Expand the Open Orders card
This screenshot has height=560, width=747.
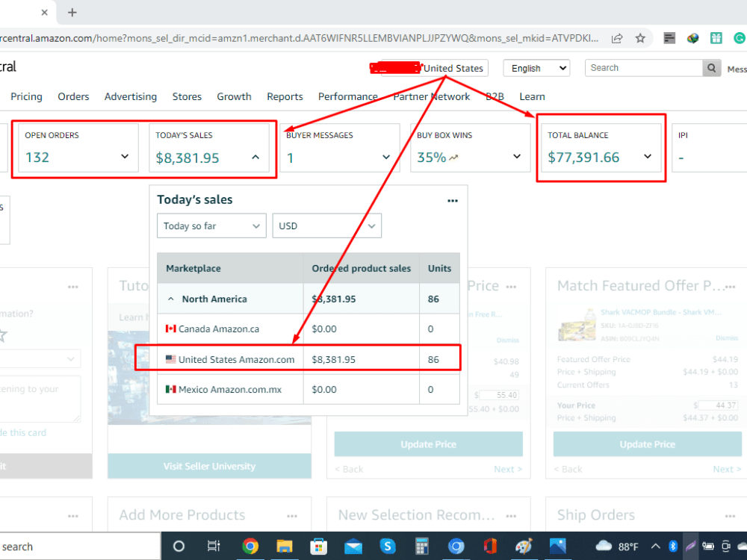pyautogui.click(x=125, y=156)
